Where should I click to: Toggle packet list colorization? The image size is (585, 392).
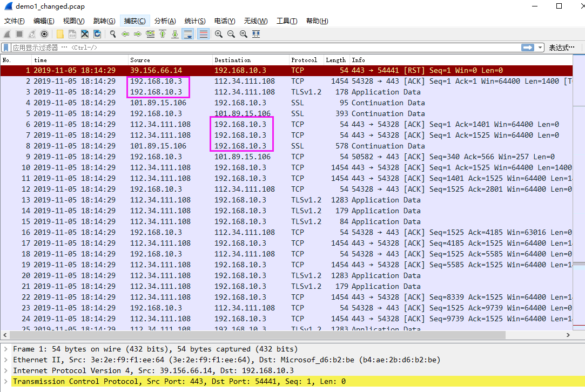pos(203,35)
